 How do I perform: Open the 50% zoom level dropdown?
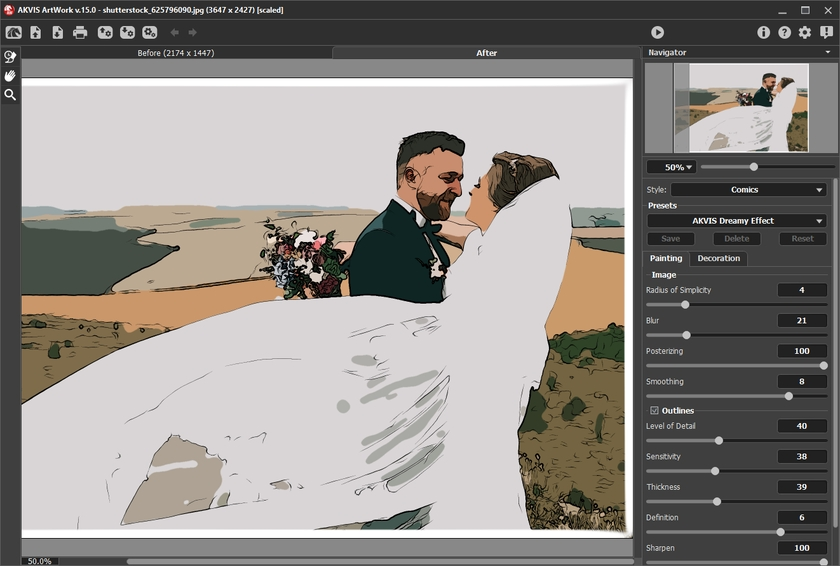point(670,167)
